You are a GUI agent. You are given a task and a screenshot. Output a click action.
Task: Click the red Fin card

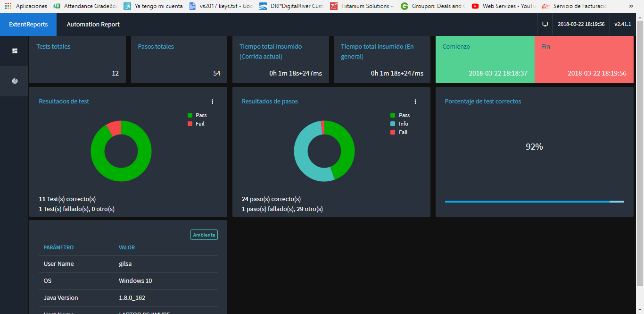tap(584, 59)
